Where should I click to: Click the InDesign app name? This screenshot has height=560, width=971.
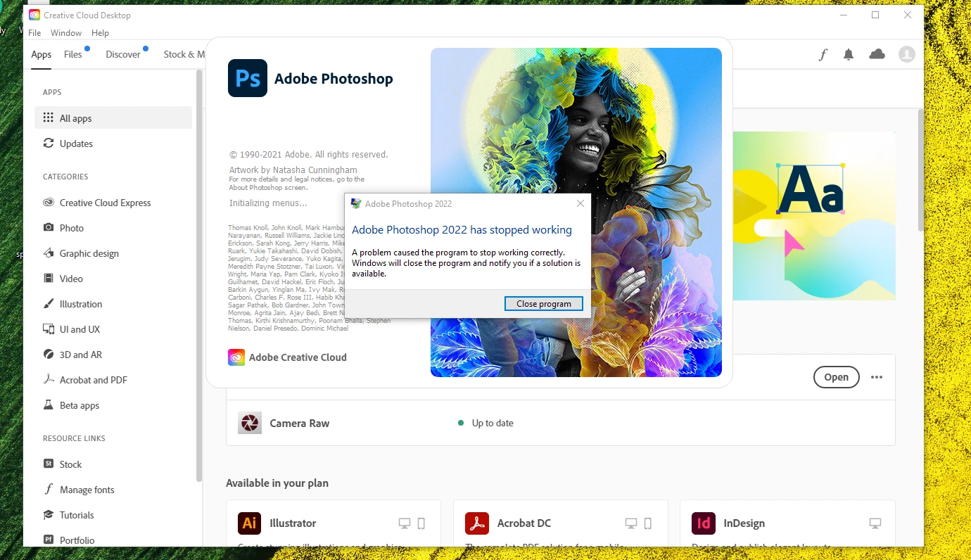(744, 523)
